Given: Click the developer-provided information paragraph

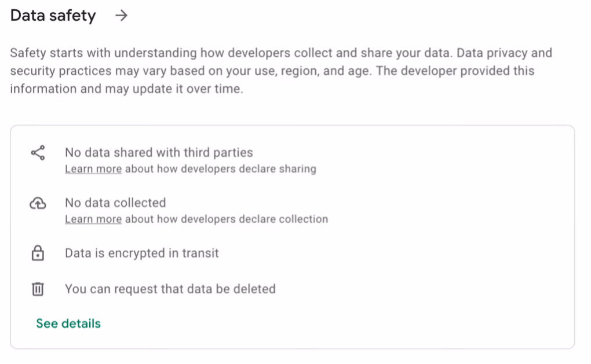Looking at the screenshot, I should 280,71.
